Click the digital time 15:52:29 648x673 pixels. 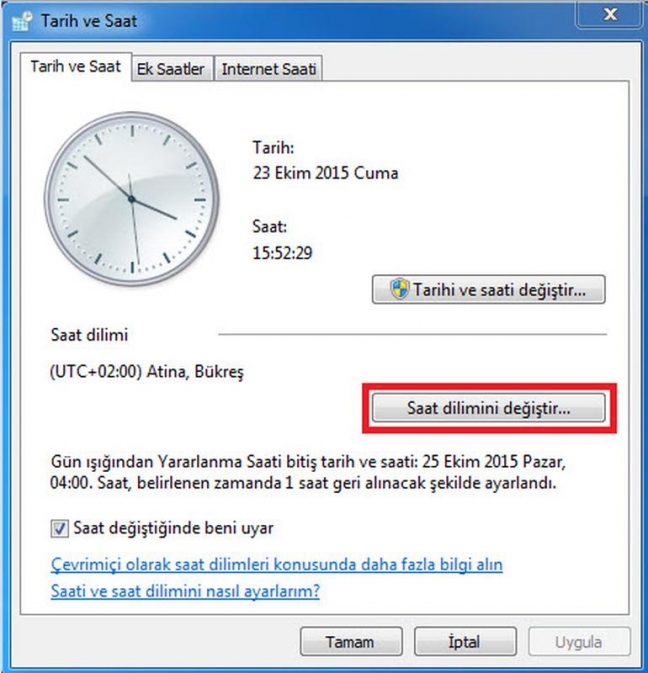pyautogui.click(x=282, y=253)
